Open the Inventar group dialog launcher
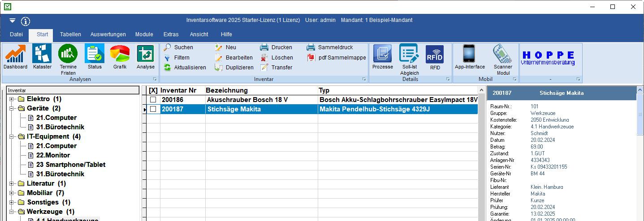The width and height of the screenshot is (644, 221). coord(364,79)
